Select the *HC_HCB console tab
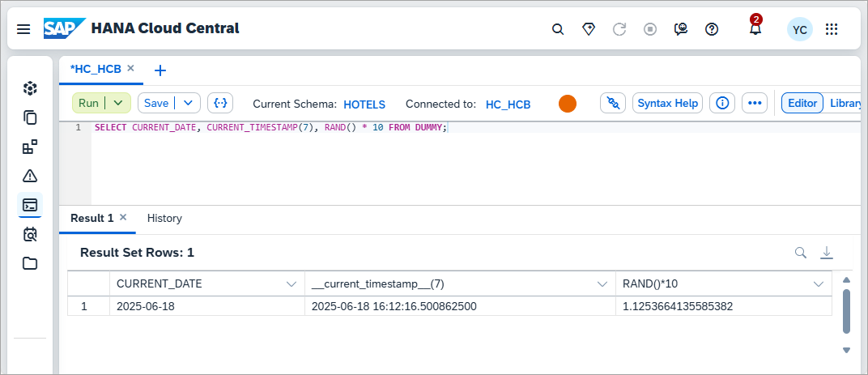The width and height of the screenshot is (868, 375). tap(96, 69)
